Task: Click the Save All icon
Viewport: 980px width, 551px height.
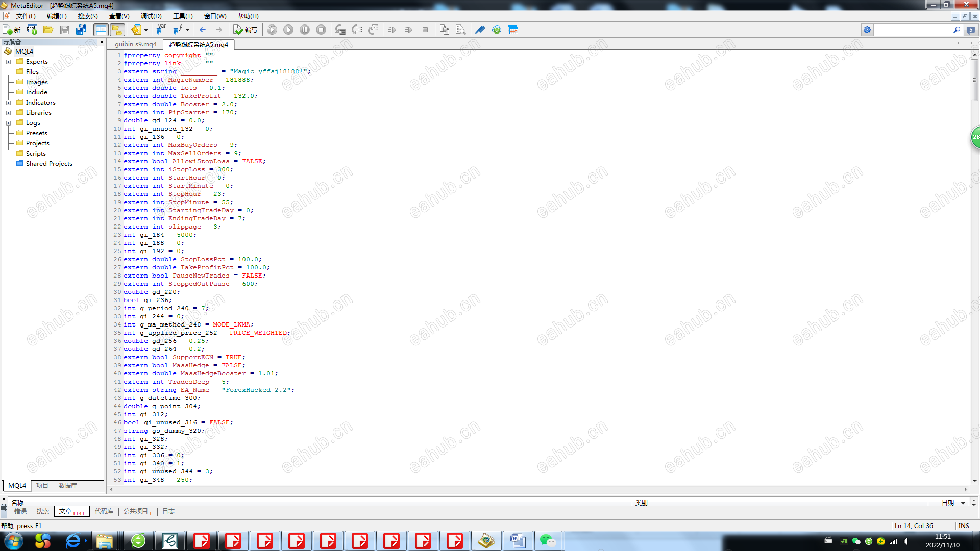Action: 81,30
